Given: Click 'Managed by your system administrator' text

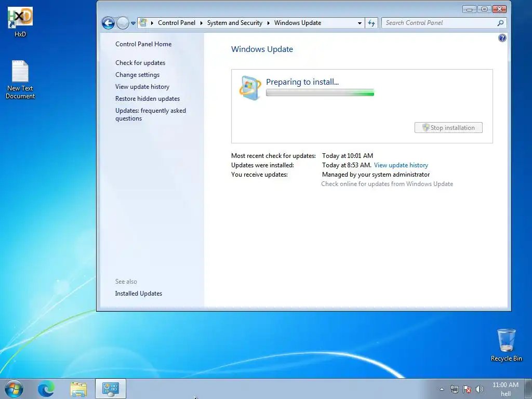Looking at the screenshot, I should [376, 175].
